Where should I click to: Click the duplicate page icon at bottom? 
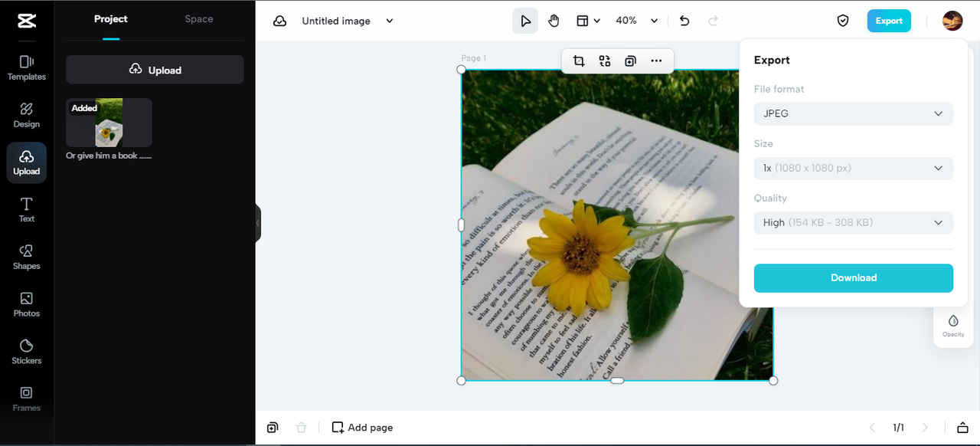[x=273, y=428]
